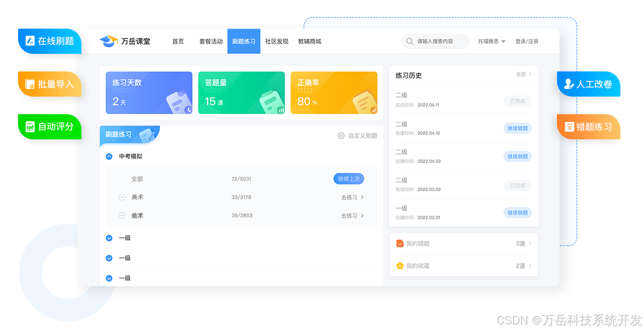Click the 自动评分 badge score icon
The height and width of the screenshot is (331, 644).
[x=30, y=127]
